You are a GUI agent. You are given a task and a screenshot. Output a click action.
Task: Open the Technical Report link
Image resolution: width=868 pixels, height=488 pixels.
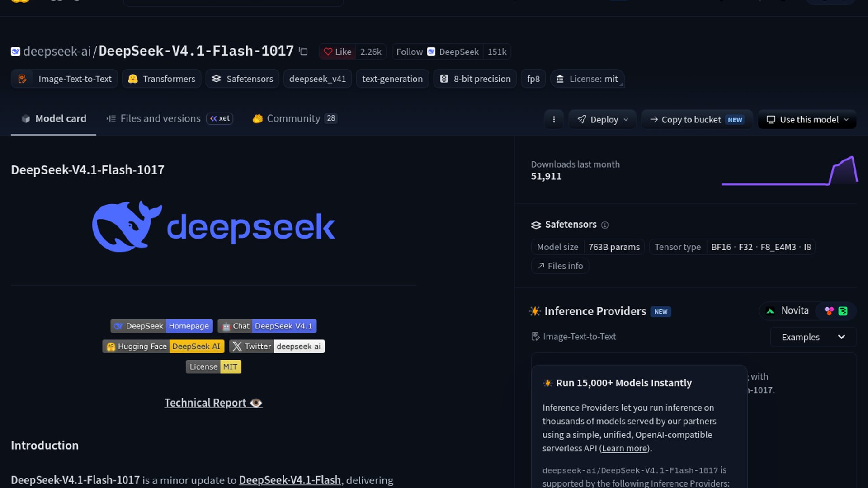(213, 403)
